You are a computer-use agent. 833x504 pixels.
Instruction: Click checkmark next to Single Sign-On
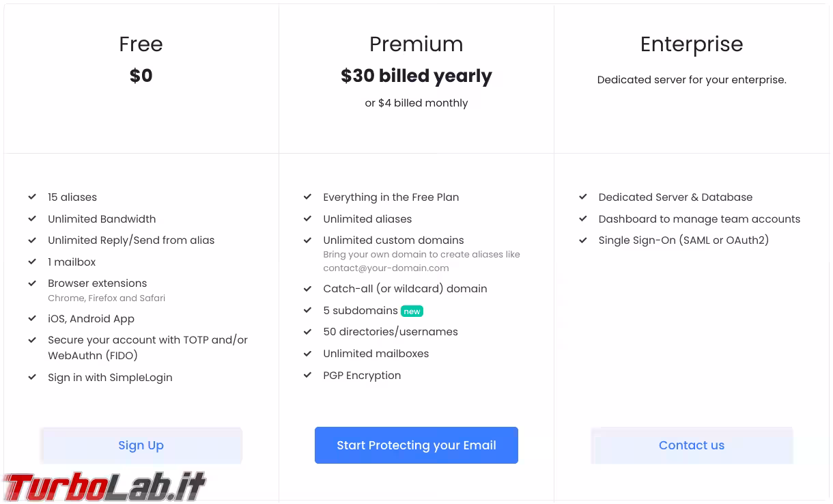point(582,240)
